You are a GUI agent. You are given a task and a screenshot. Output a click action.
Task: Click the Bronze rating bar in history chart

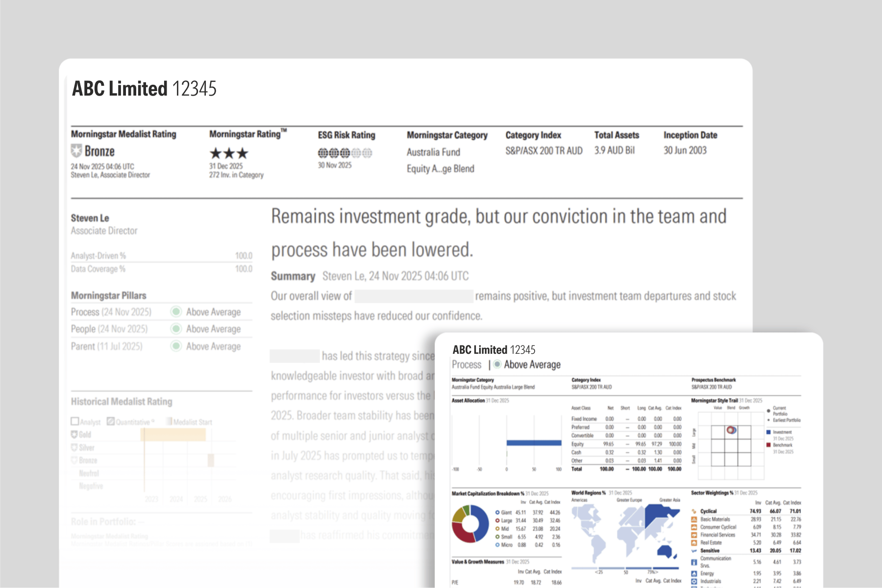[x=211, y=460]
